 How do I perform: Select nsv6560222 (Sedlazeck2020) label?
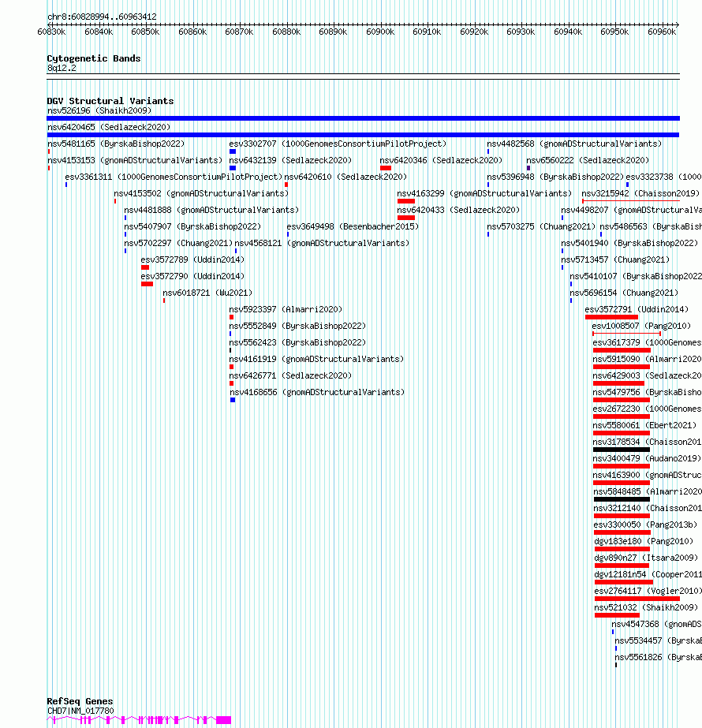click(x=588, y=160)
